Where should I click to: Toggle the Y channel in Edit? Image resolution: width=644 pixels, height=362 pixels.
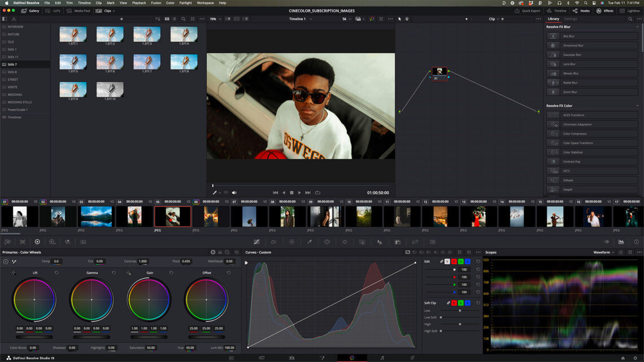click(447, 261)
